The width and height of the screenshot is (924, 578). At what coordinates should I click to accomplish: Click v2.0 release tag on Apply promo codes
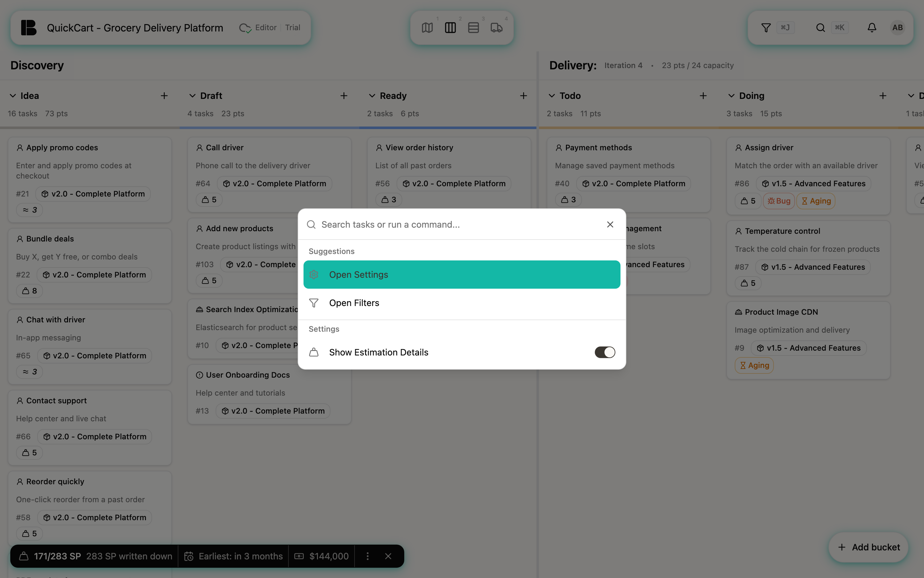pos(93,194)
